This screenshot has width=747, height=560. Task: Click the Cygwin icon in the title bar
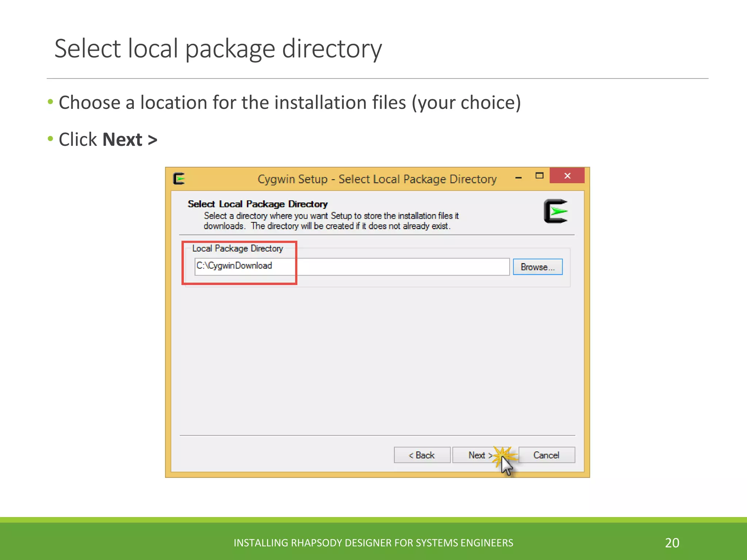(179, 179)
